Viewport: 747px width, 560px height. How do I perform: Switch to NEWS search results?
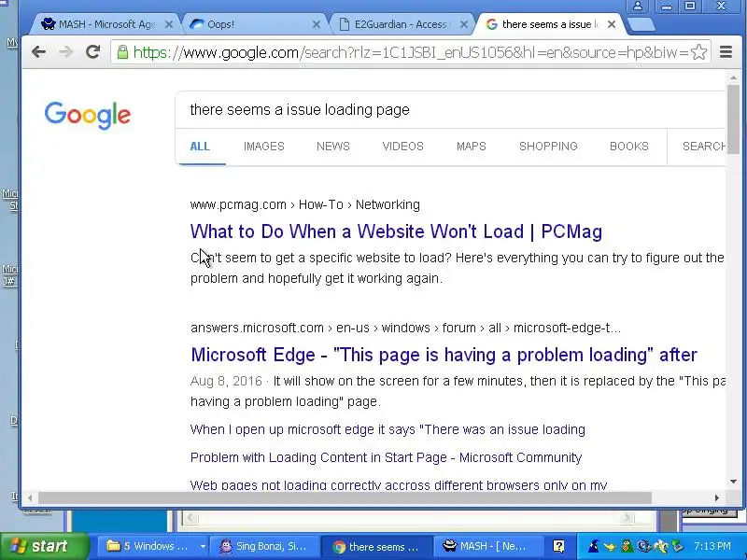(x=333, y=147)
